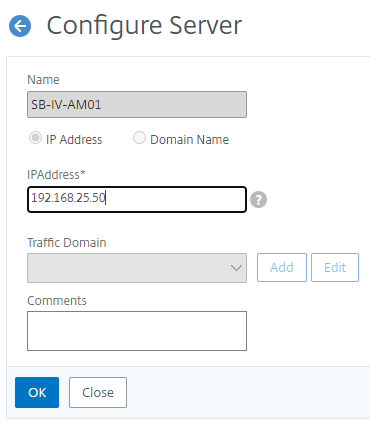Click the Traffic Domain chevron arrow
Viewport: 370px width, 423px height.
tap(236, 268)
